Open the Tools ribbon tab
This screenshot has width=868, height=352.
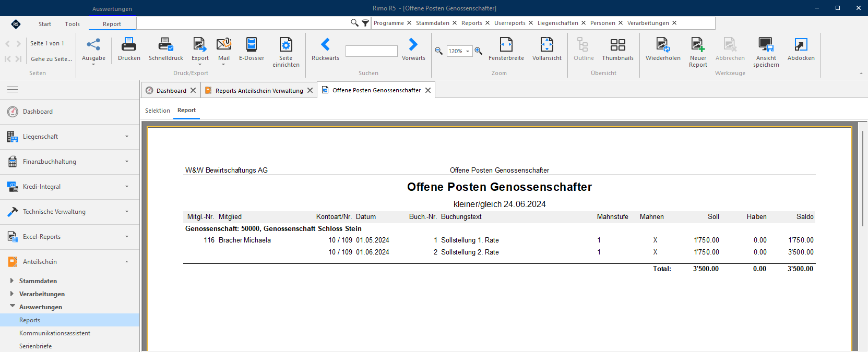tap(73, 24)
